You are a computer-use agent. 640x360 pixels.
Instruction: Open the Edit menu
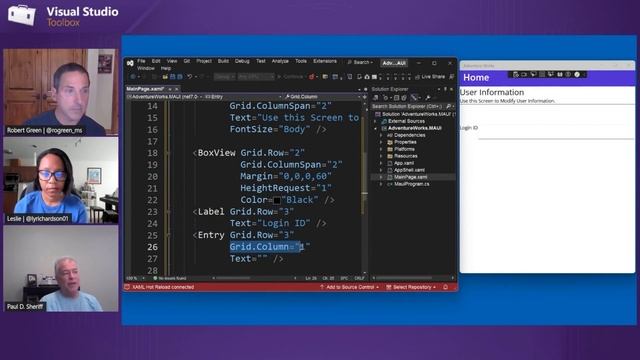156,61
